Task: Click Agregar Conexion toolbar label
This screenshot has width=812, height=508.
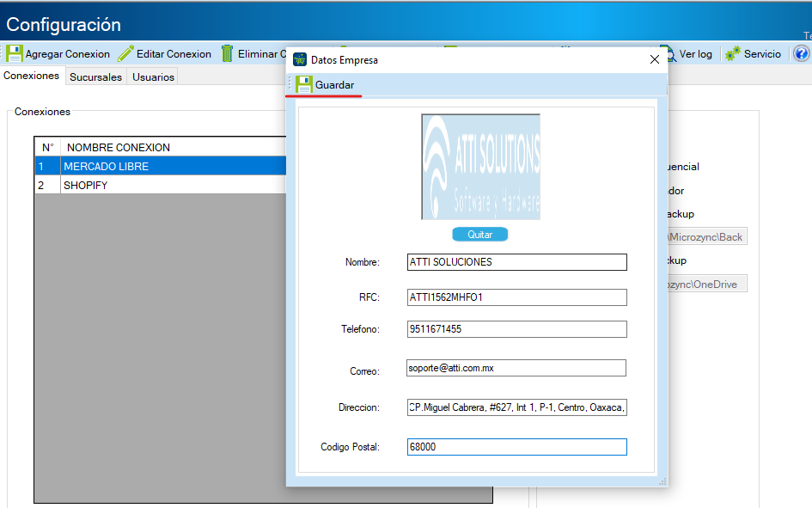Action: tap(68, 54)
